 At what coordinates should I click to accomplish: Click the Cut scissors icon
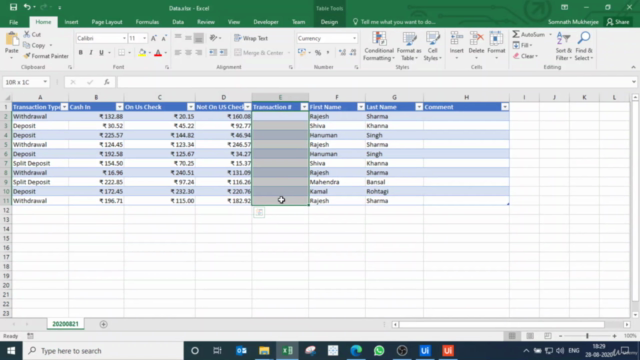27,34
